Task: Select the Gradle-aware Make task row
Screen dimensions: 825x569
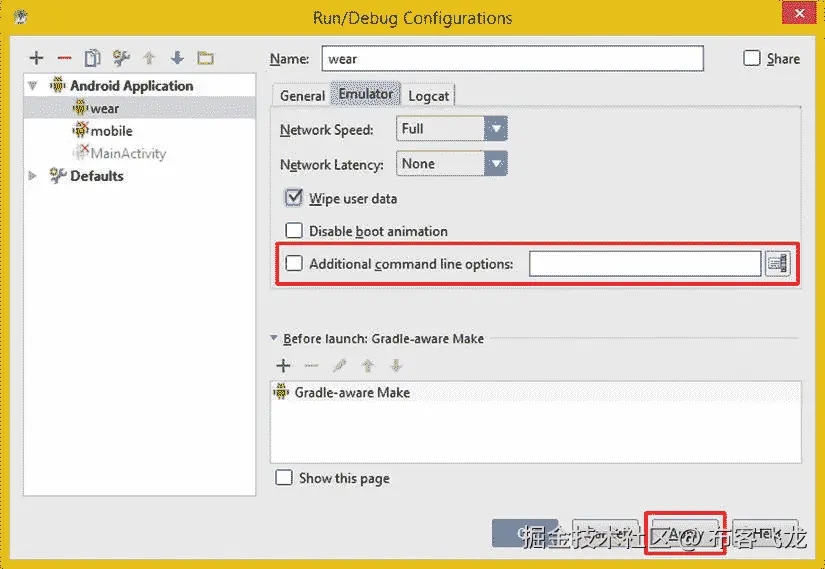Action: pos(536,392)
